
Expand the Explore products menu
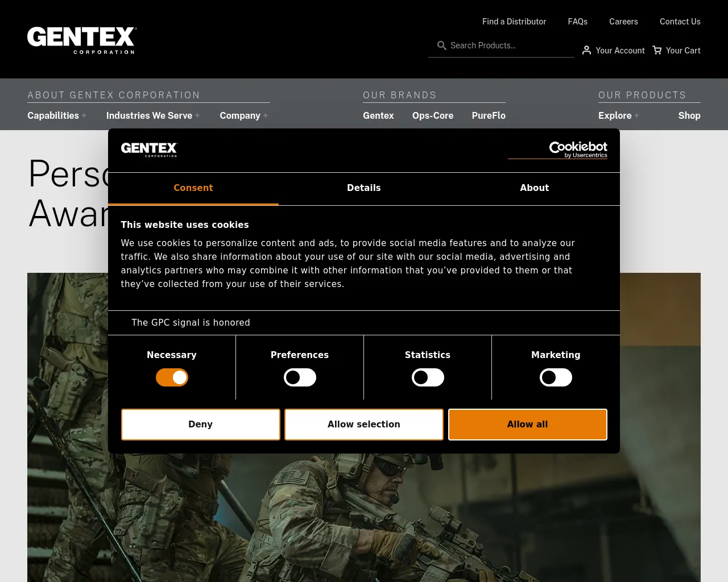tap(619, 115)
